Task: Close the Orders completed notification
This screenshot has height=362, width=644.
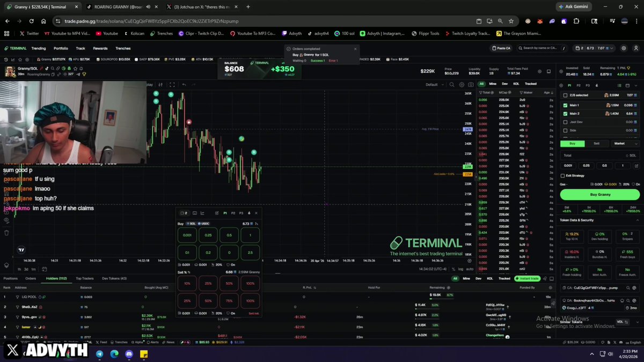Action: (x=355, y=49)
